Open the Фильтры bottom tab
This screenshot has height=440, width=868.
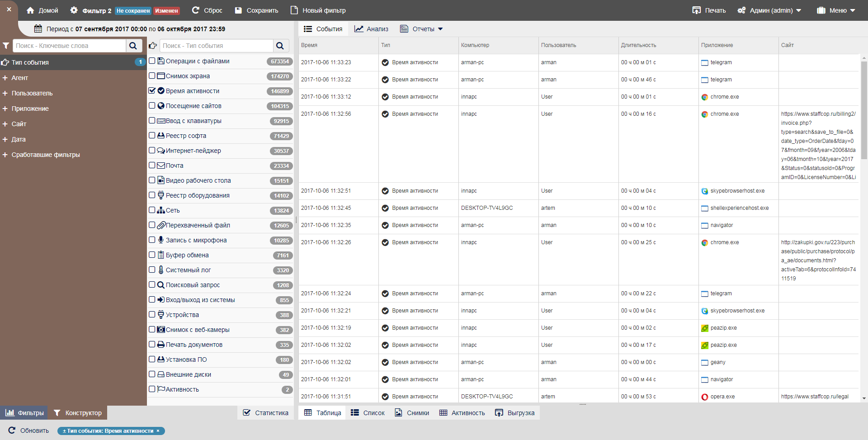(25, 413)
